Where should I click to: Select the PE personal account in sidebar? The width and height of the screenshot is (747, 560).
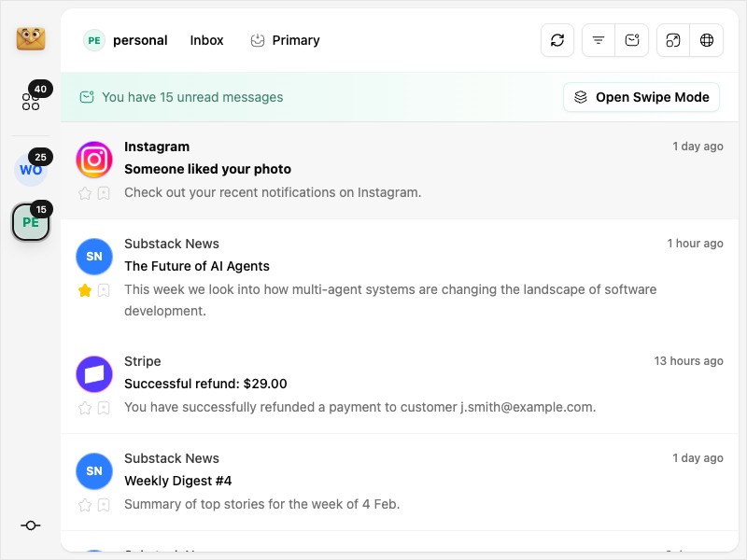[31, 222]
